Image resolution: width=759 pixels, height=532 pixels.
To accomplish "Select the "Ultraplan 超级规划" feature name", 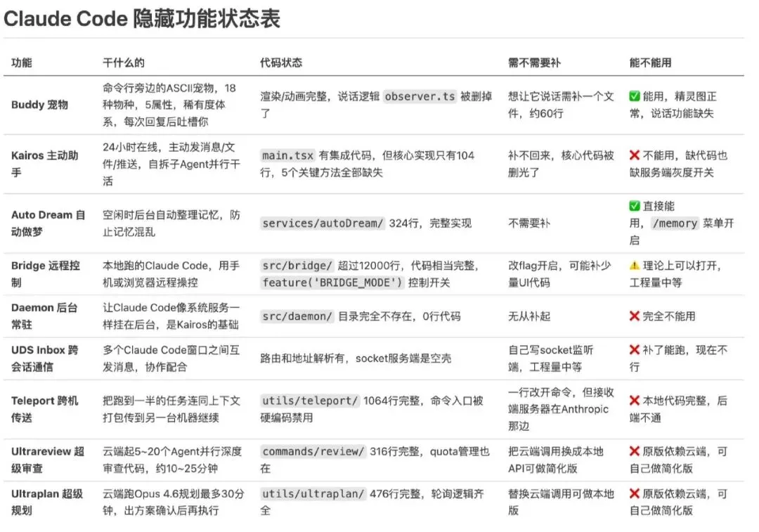I will click(x=47, y=502).
